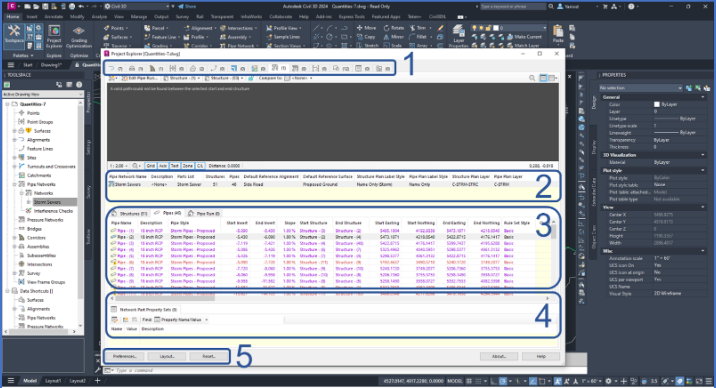Screen dimensions: 716x388
Task: Open the Pipe Networks tab icon in Project Explorer
Action: point(274,68)
